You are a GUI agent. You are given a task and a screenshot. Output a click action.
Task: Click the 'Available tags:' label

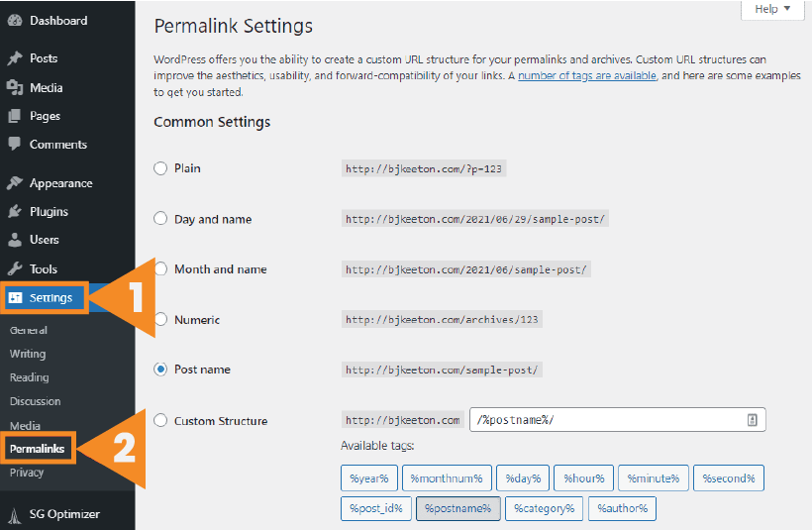377,446
